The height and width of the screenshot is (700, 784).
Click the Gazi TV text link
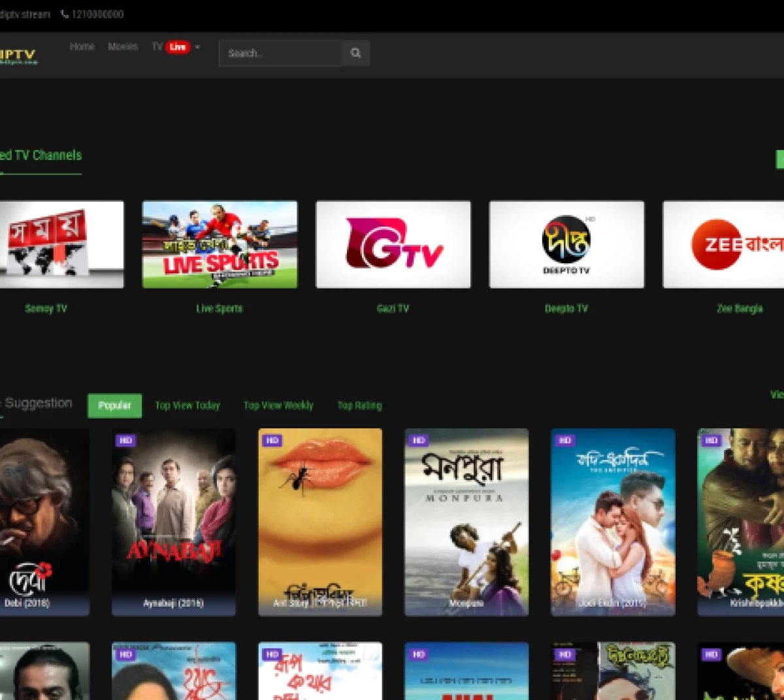click(393, 309)
